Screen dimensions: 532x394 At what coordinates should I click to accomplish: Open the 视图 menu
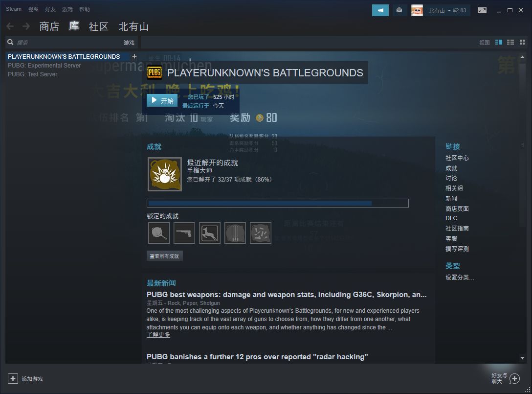coord(33,9)
